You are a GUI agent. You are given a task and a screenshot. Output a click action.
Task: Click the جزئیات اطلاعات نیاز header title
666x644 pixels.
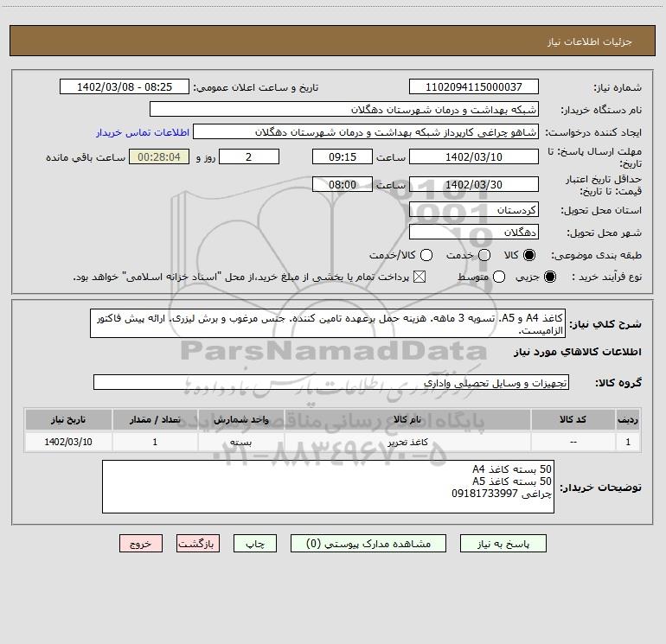[589, 41]
